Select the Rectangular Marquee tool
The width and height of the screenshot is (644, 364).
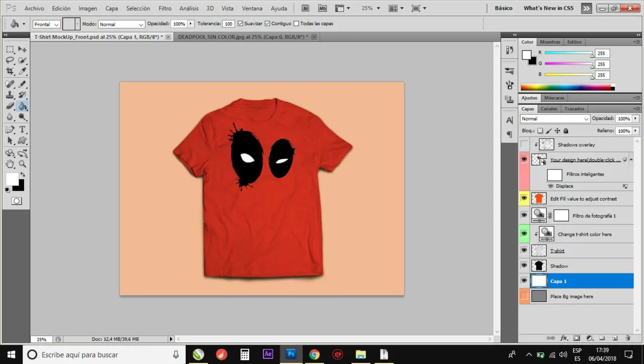tap(10, 49)
